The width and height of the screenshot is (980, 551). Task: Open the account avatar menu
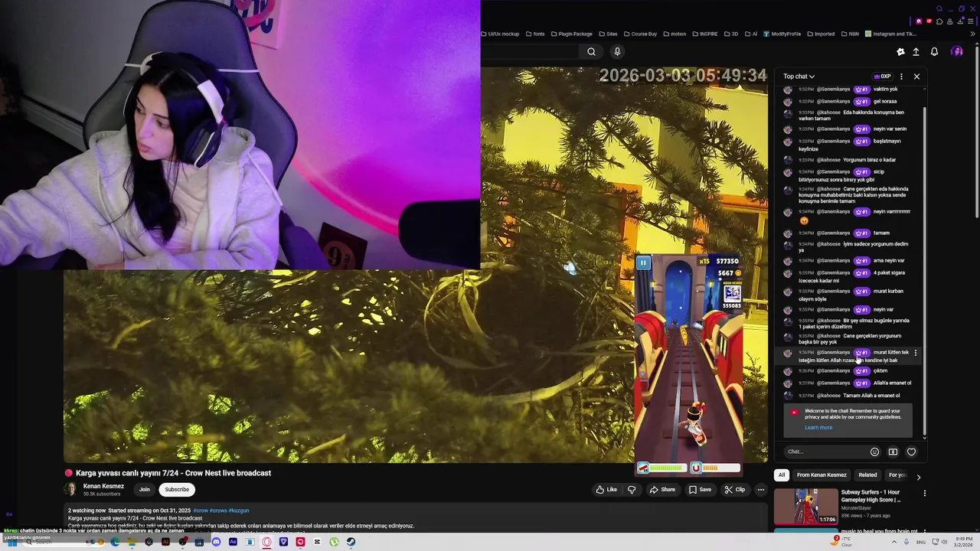pos(956,51)
